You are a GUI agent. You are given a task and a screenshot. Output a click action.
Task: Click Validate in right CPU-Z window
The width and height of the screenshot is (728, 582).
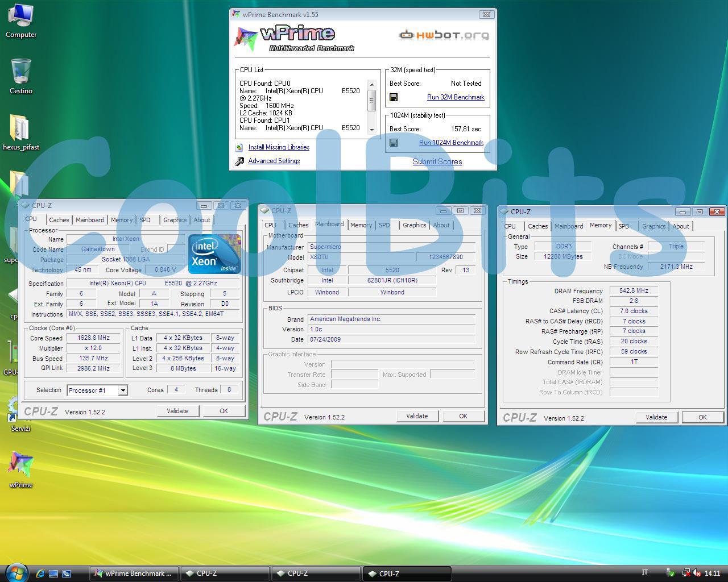pyautogui.click(x=656, y=417)
